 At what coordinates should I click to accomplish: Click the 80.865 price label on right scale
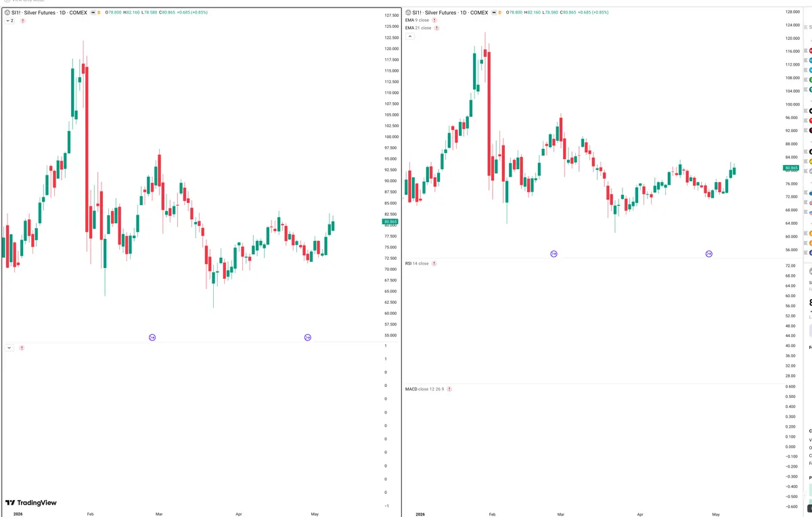click(x=792, y=168)
